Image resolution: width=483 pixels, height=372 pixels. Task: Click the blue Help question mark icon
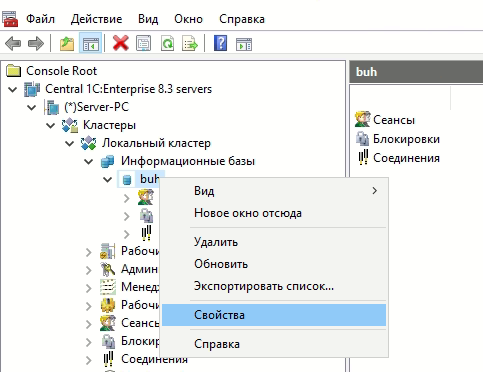(x=220, y=43)
